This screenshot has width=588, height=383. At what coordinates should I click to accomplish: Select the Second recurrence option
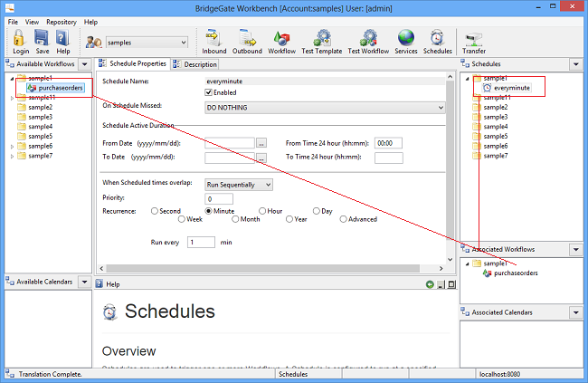[154, 211]
